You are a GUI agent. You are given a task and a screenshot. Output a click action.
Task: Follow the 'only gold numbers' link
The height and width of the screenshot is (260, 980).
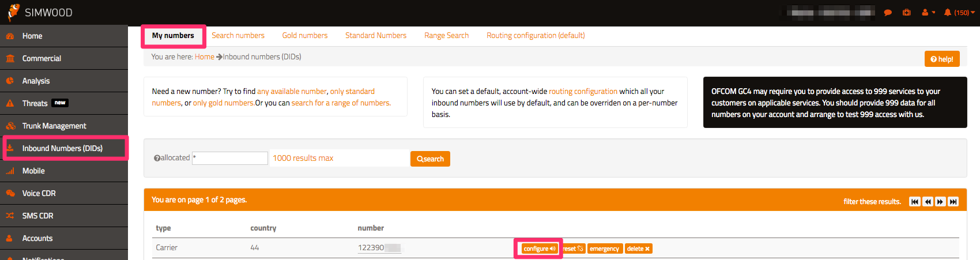pyautogui.click(x=223, y=103)
